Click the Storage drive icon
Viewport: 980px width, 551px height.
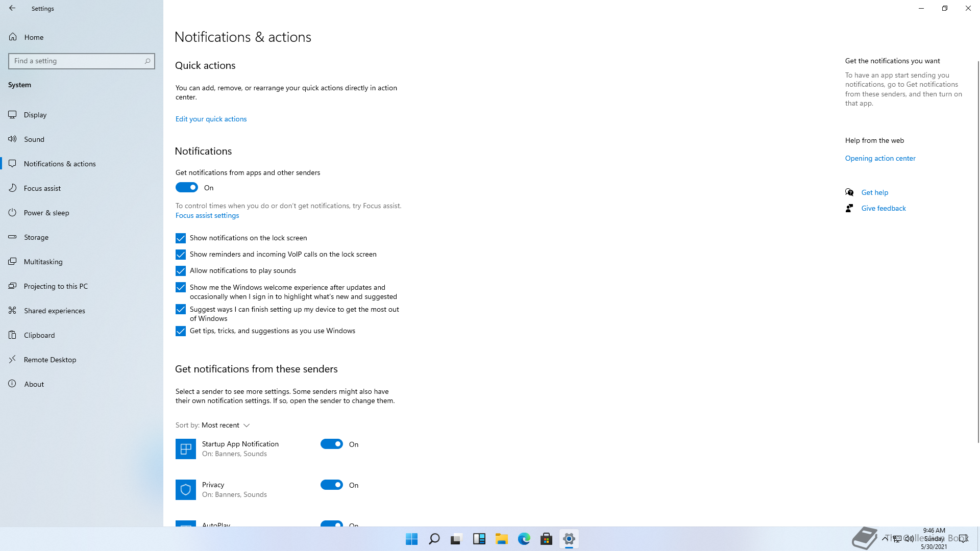[x=13, y=237]
